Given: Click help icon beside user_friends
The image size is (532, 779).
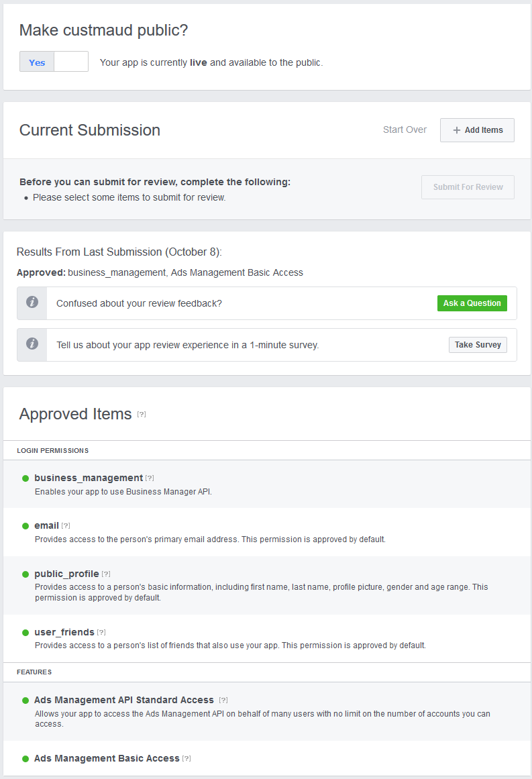Looking at the screenshot, I should coord(101,632).
